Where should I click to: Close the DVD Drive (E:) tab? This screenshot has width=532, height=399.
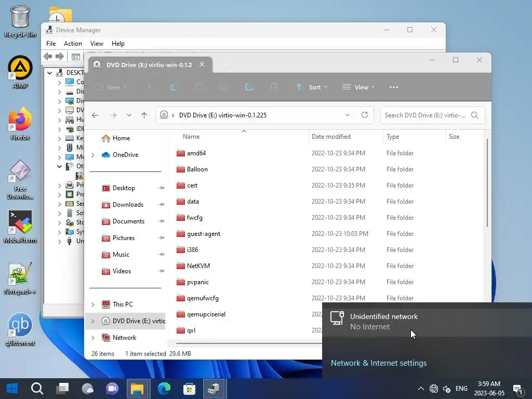tap(202, 64)
